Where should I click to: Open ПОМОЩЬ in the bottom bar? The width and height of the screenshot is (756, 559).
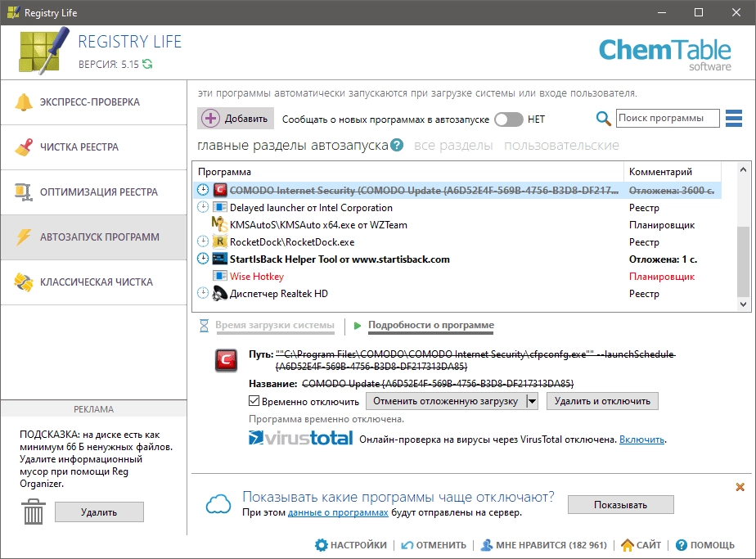click(705, 545)
